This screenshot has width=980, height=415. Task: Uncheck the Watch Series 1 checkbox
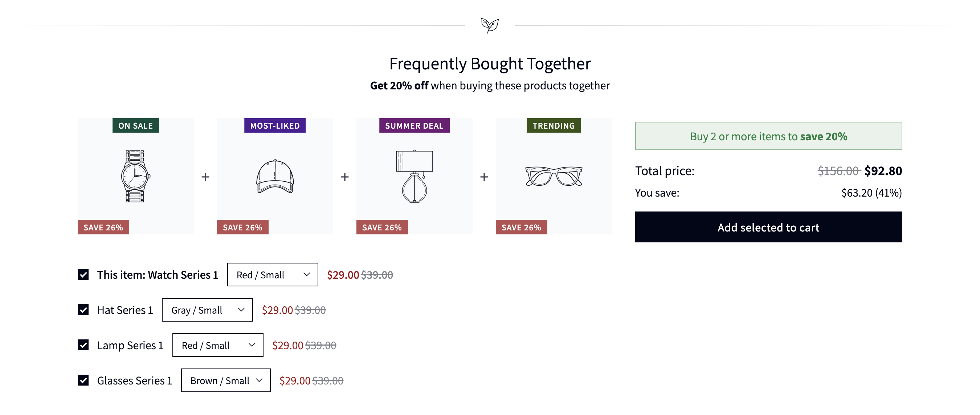[x=83, y=274]
